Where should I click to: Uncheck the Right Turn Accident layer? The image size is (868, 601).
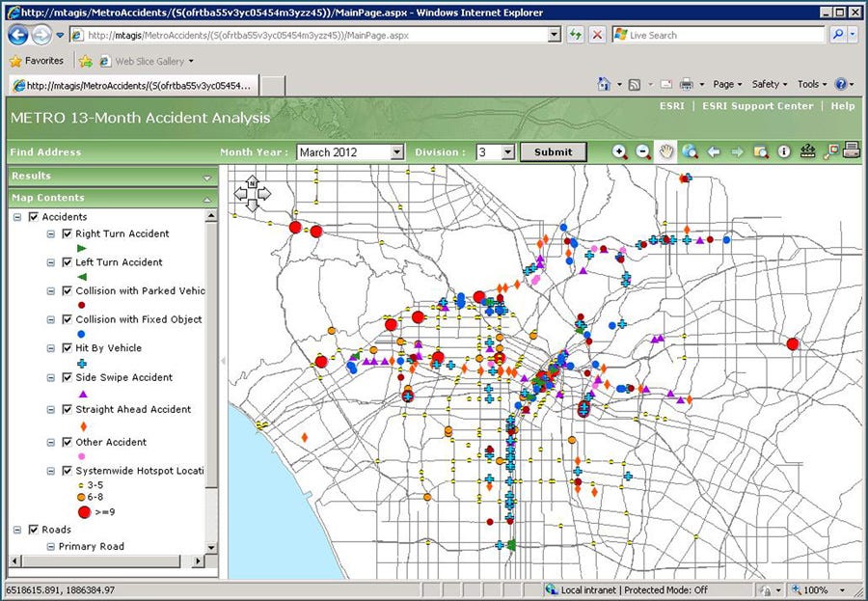(x=67, y=233)
